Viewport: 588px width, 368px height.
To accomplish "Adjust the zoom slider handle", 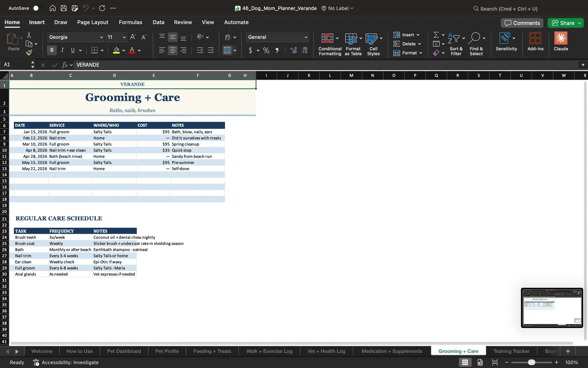I will click(531, 362).
